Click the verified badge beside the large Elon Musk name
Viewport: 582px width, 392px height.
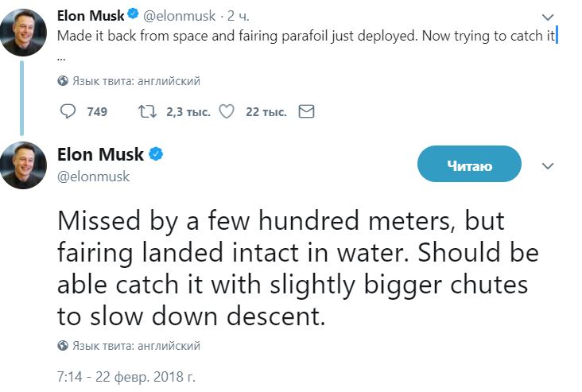click(x=156, y=154)
